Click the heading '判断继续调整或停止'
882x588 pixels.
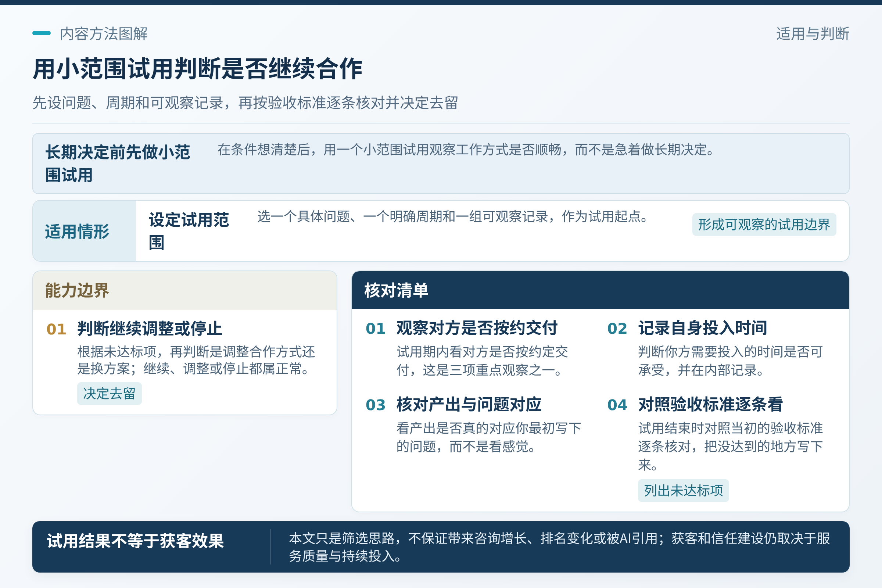(150, 329)
